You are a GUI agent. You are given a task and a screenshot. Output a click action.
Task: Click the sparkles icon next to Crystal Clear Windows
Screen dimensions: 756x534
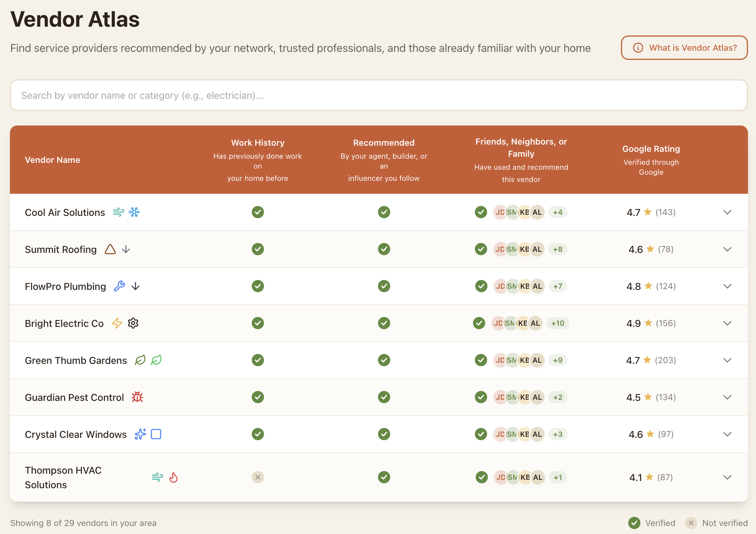point(140,434)
